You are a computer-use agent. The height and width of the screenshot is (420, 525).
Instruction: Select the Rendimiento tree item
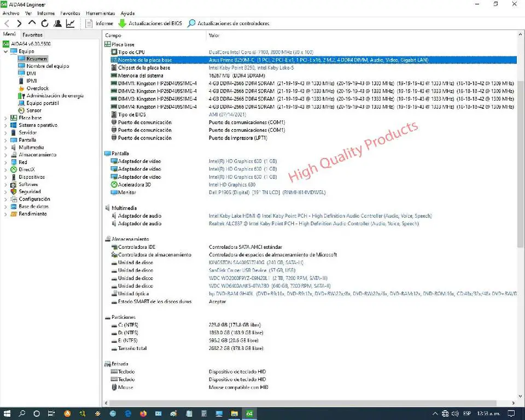point(32,214)
